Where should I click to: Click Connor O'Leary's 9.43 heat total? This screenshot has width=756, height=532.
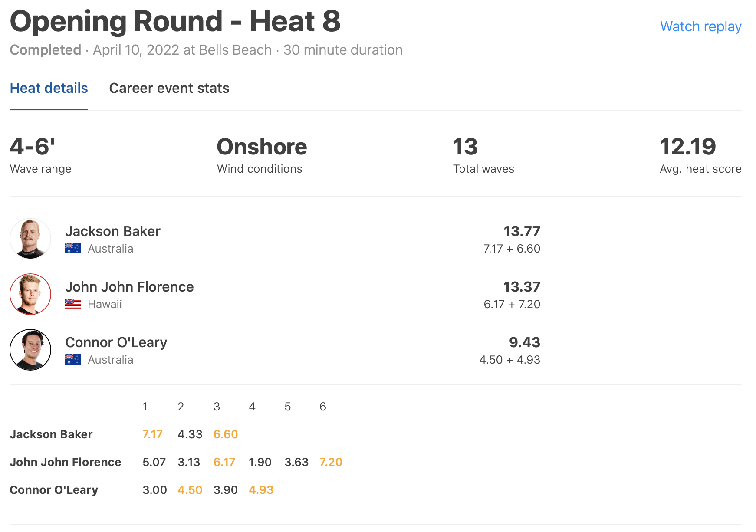click(524, 342)
